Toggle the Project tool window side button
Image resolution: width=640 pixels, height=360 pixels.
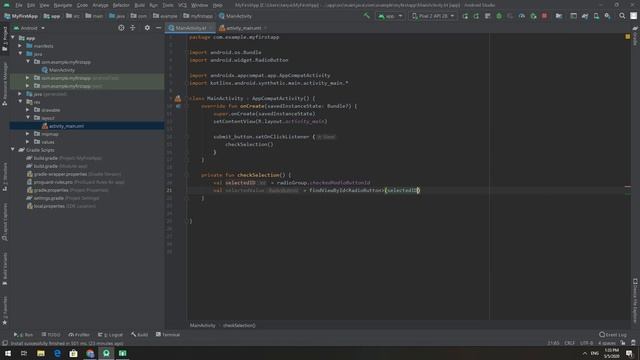click(x=4, y=40)
